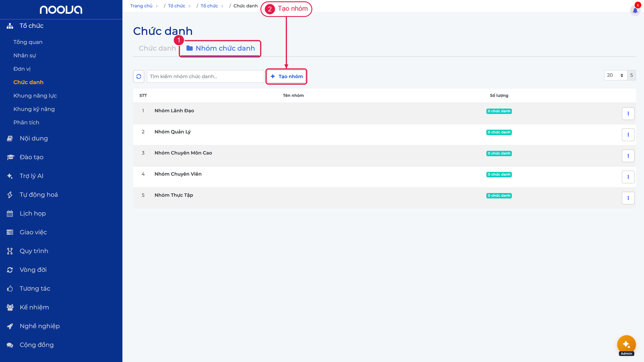Image resolution: width=644 pixels, height=362 pixels.
Task: Select the Nhóm Quản Lý row name
Action: click(173, 132)
